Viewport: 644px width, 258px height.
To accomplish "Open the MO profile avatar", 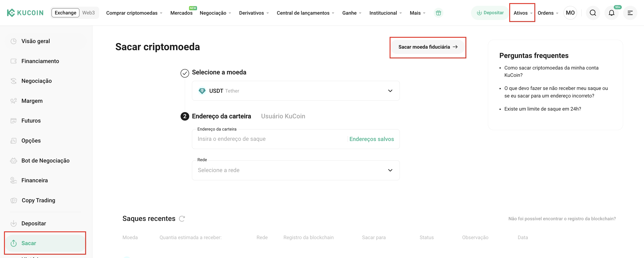I will tap(570, 13).
